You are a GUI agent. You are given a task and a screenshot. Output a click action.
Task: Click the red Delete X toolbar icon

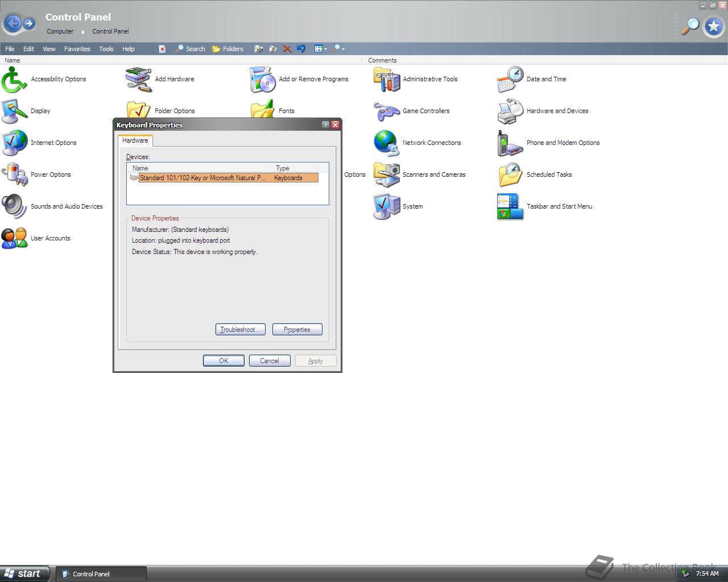287,49
